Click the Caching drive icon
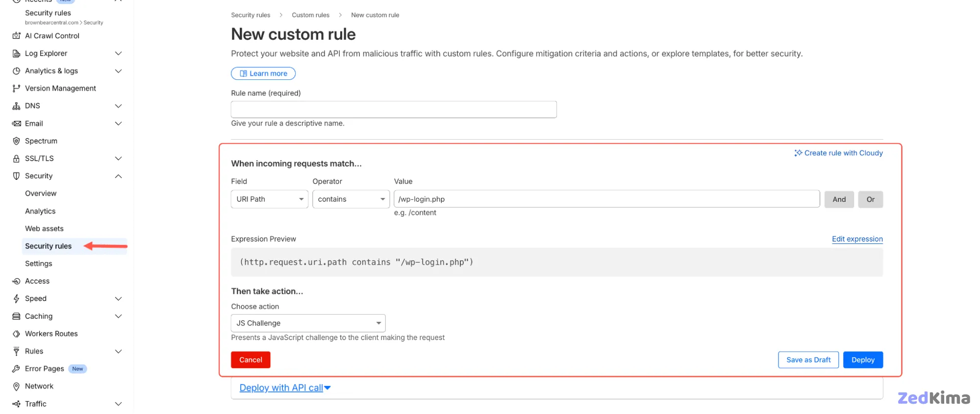 pos(16,317)
